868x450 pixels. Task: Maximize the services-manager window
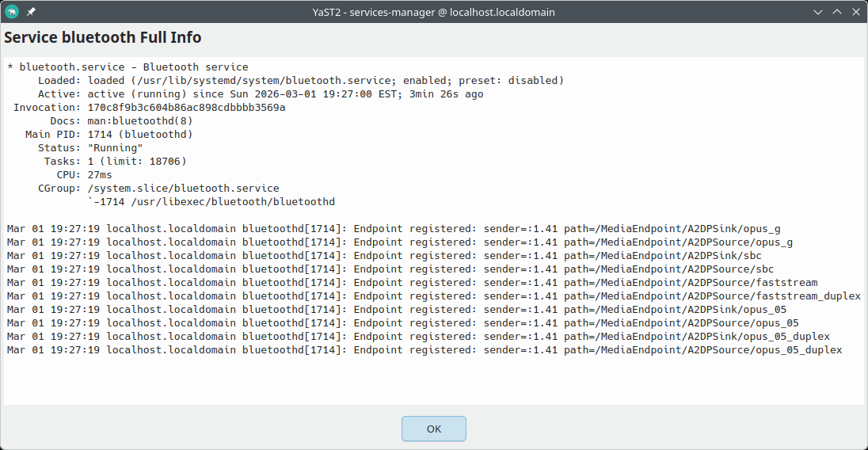836,12
